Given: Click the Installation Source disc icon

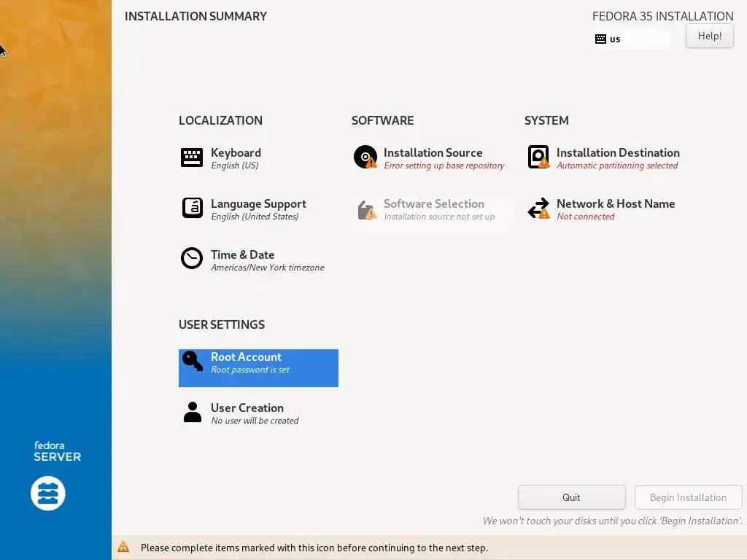Looking at the screenshot, I should pyautogui.click(x=365, y=157).
